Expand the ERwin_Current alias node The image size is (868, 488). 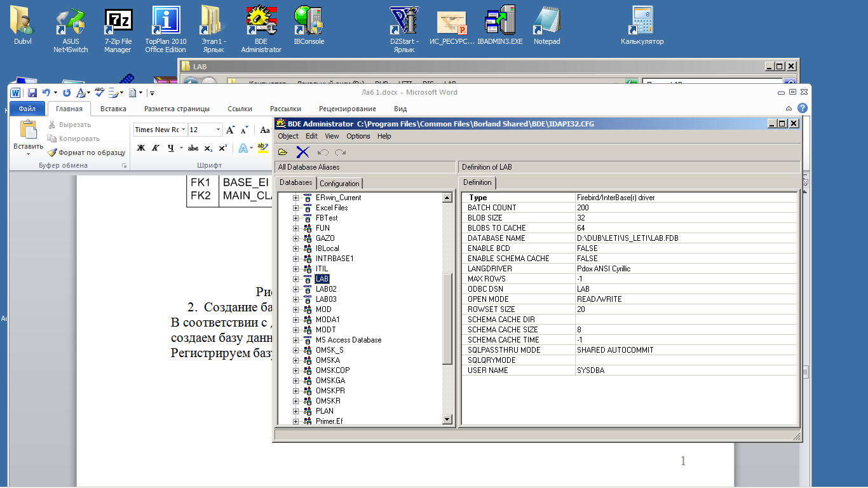coord(295,198)
